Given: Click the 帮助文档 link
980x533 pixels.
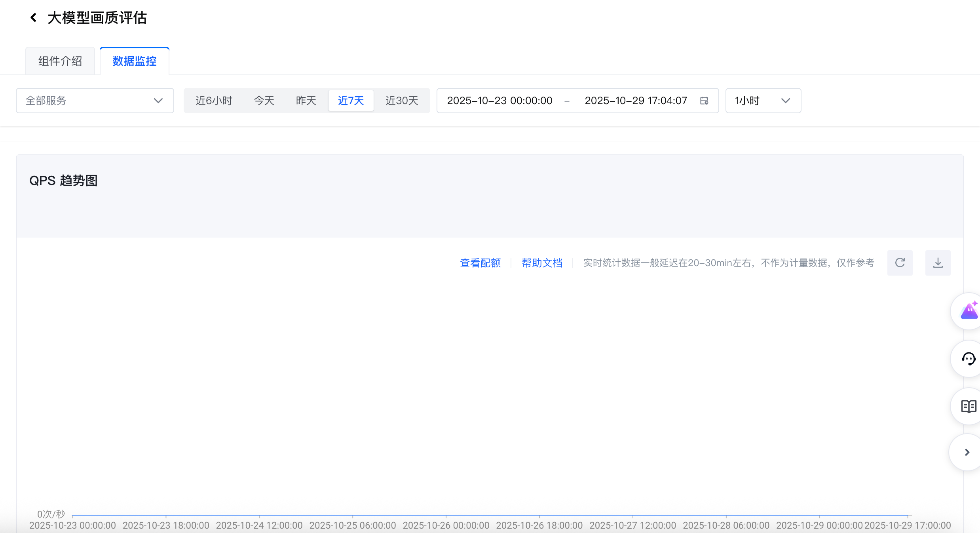Looking at the screenshot, I should (542, 263).
